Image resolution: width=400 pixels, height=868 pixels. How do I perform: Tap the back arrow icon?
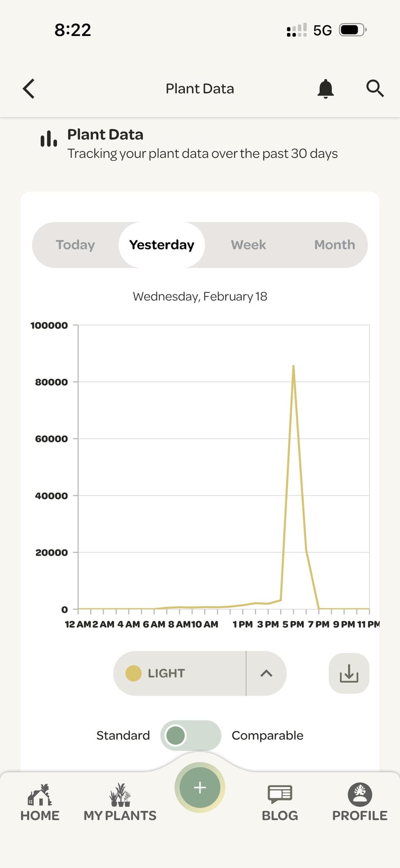pyautogui.click(x=29, y=89)
